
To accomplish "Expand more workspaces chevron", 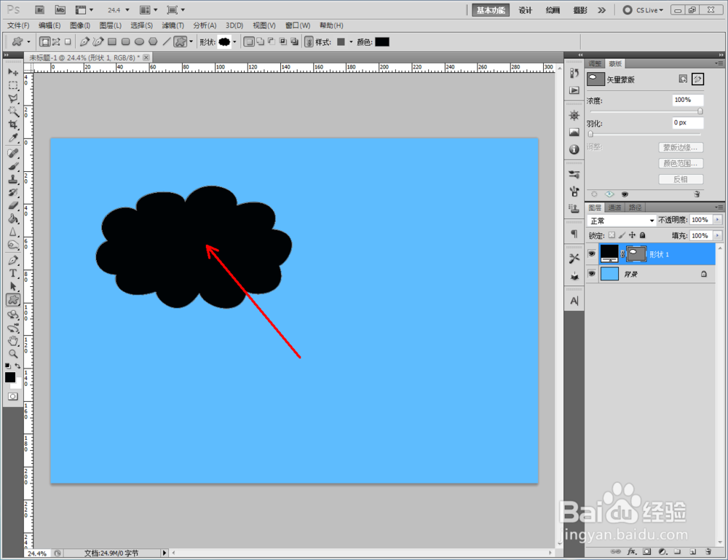I will (602, 9).
